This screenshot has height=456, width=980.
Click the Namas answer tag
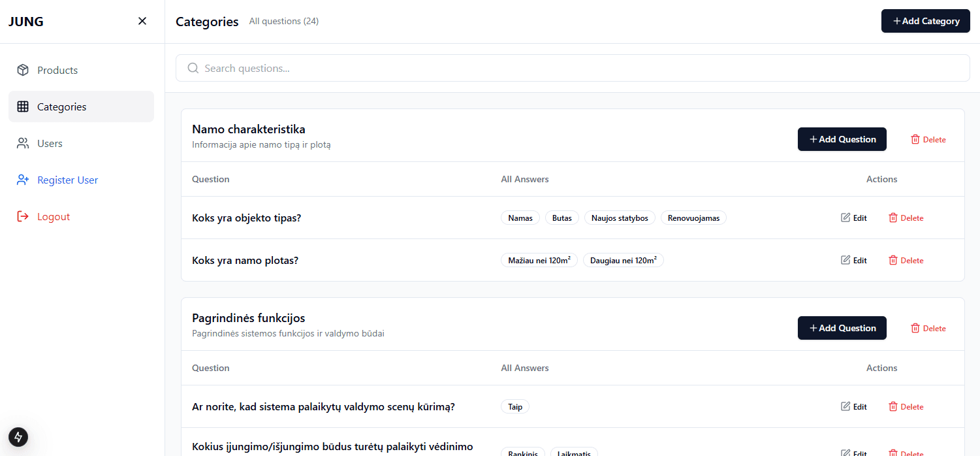[x=520, y=218]
